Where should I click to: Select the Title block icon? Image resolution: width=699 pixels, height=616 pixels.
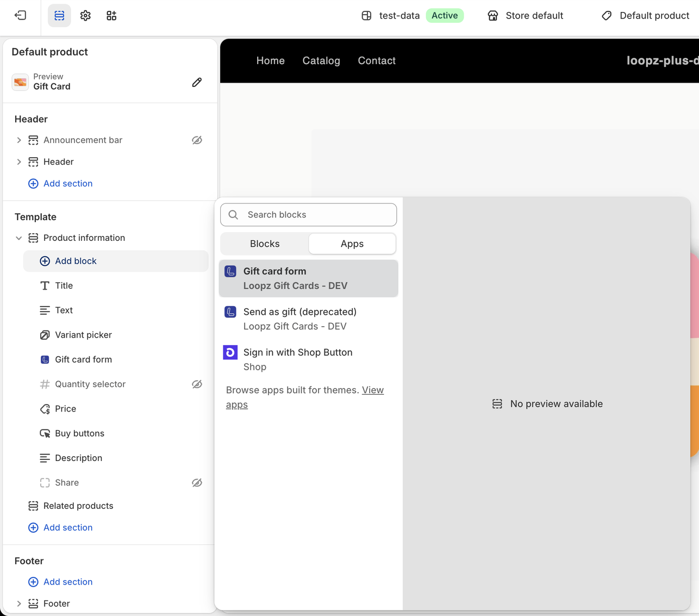click(45, 286)
